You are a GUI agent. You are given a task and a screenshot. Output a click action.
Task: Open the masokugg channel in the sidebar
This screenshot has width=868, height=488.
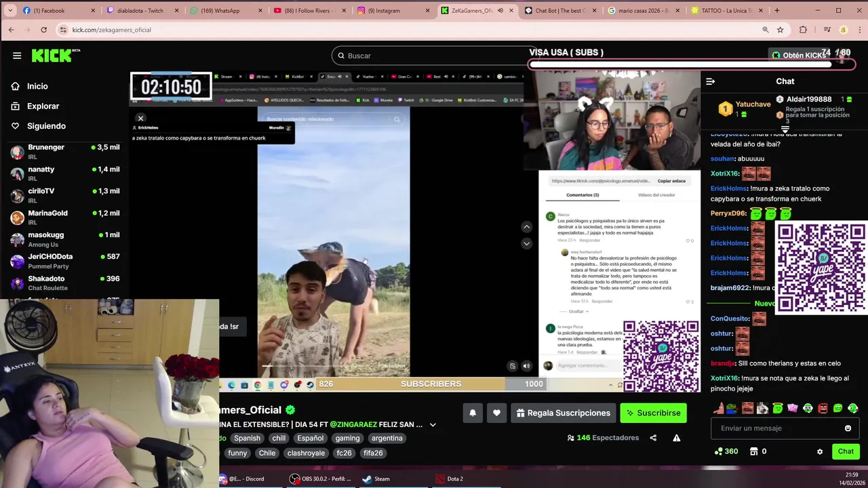pyautogui.click(x=65, y=239)
